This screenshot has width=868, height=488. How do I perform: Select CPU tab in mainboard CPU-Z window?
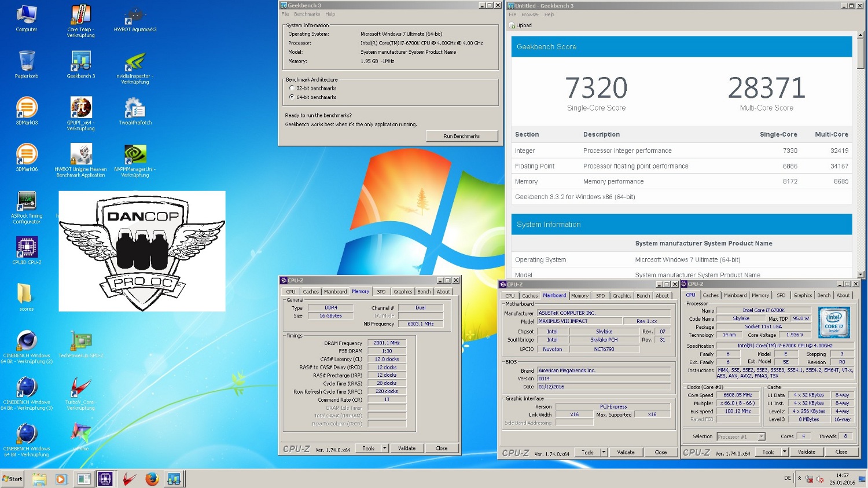coord(510,296)
